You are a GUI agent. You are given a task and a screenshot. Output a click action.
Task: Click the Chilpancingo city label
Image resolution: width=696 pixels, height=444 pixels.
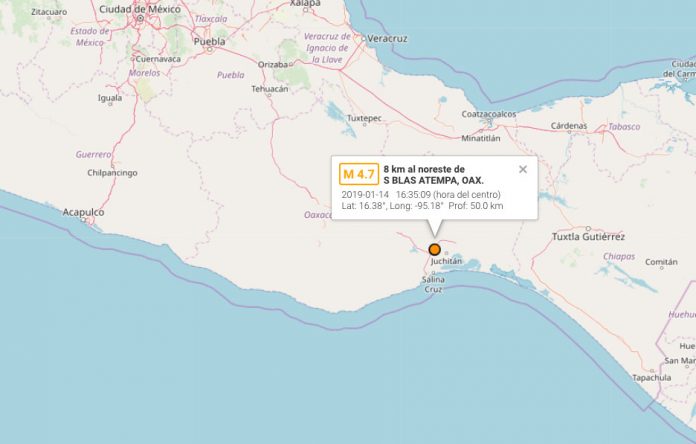[x=112, y=173]
